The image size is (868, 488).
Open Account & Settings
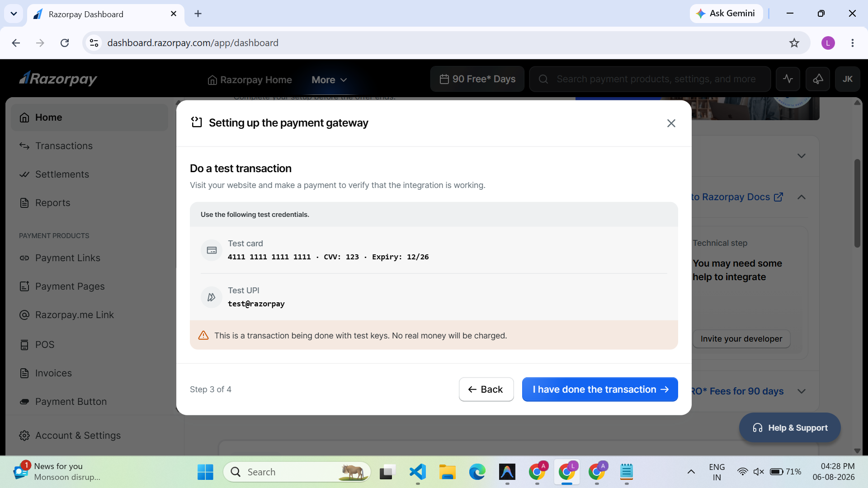(x=90, y=436)
